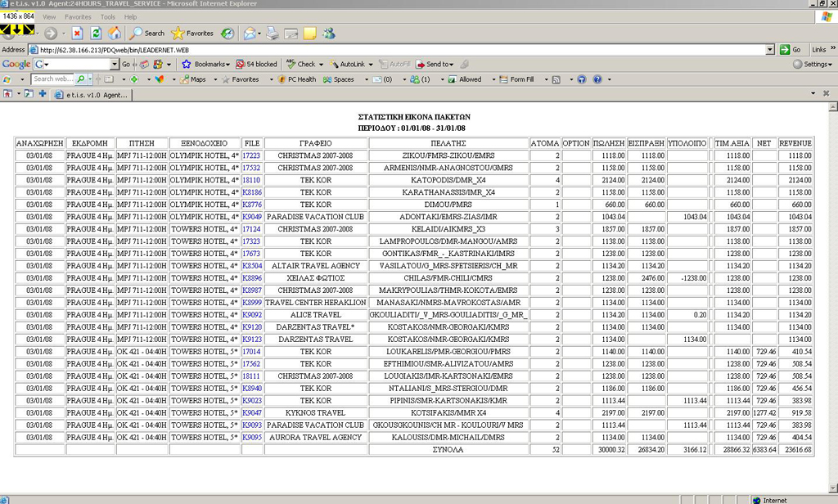Image resolution: width=838 pixels, height=504 pixels.
Task: Open the Check dropdown arrow
Action: pyautogui.click(x=321, y=65)
